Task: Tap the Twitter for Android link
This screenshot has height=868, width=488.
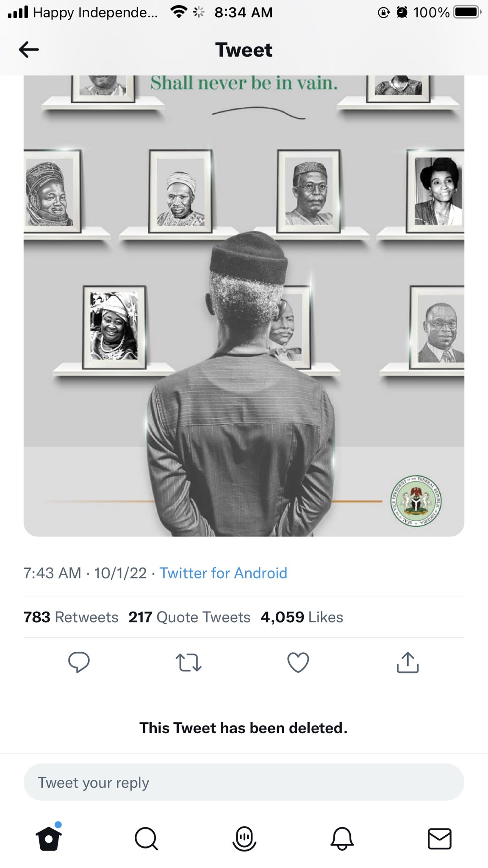Action: [223, 573]
